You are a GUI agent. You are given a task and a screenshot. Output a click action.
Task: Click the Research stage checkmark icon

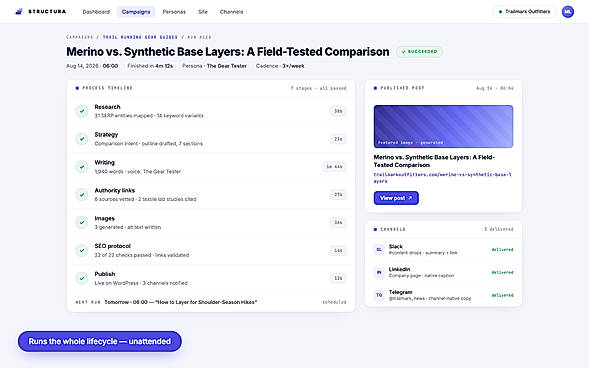tap(82, 111)
